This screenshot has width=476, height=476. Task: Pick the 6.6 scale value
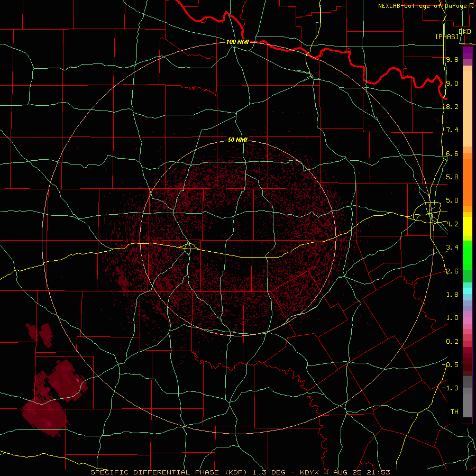tap(452, 153)
